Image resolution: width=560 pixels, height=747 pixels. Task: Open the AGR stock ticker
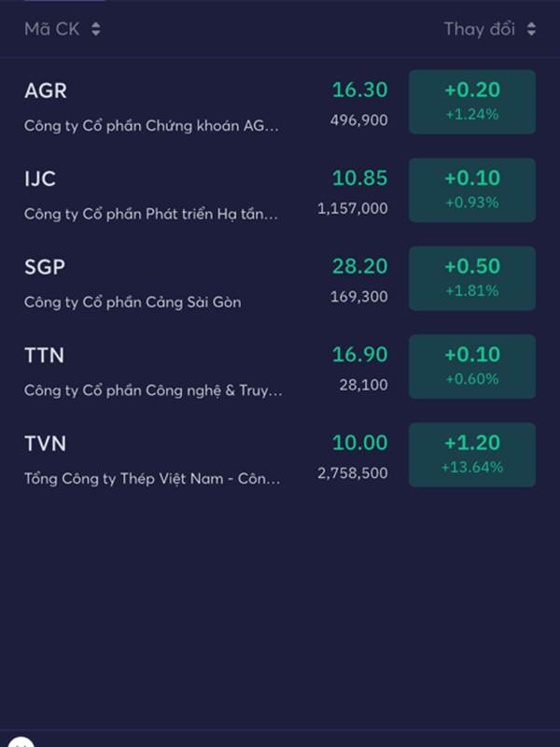46,91
